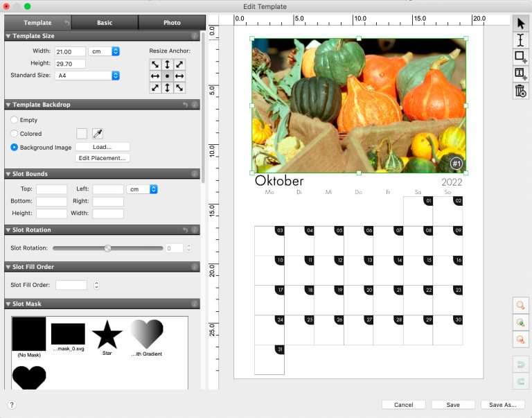Collapse the Slot Fill Order section

pos(8,268)
